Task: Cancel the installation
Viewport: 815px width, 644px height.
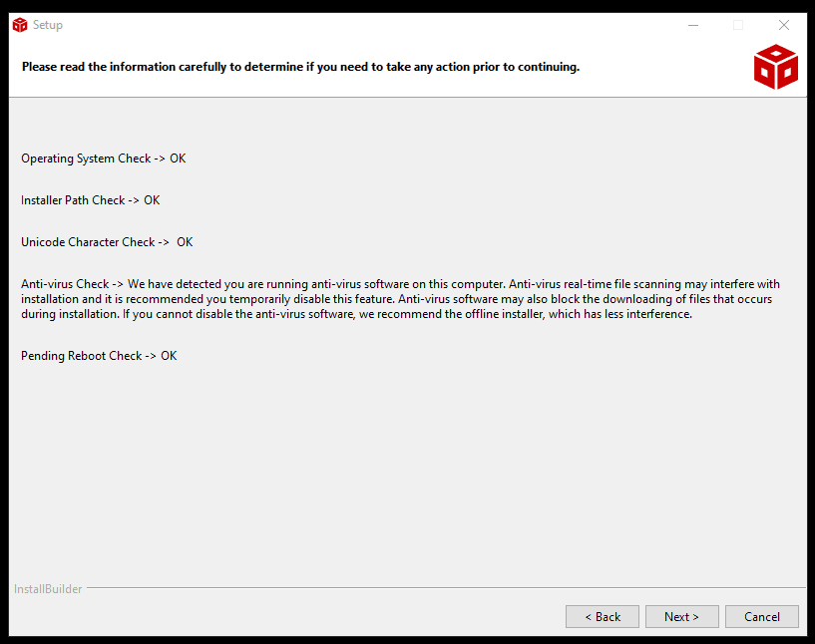Action: (762, 616)
